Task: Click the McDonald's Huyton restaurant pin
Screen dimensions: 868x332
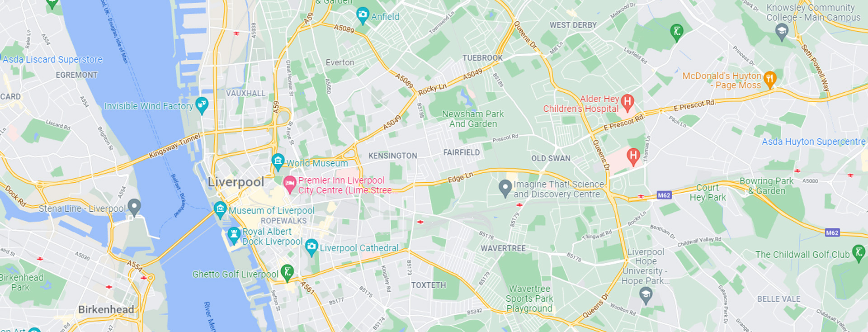Action: coord(769,80)
